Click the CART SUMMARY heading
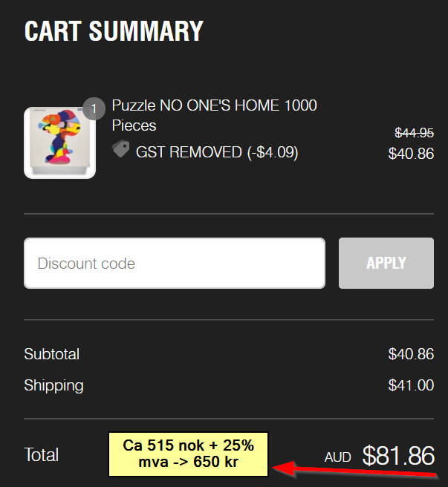The image size is (448, 487). pos(114,31)
